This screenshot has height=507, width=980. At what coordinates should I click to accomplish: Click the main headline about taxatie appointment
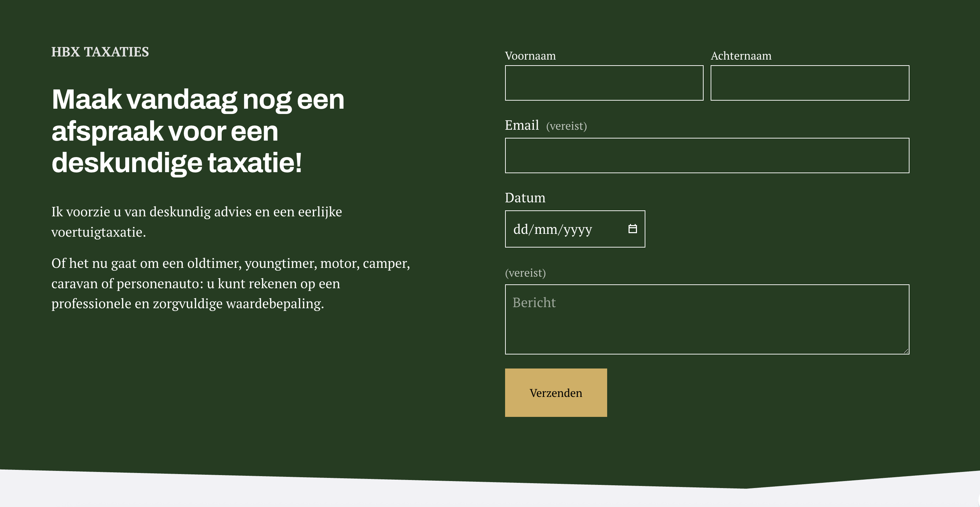198,131
